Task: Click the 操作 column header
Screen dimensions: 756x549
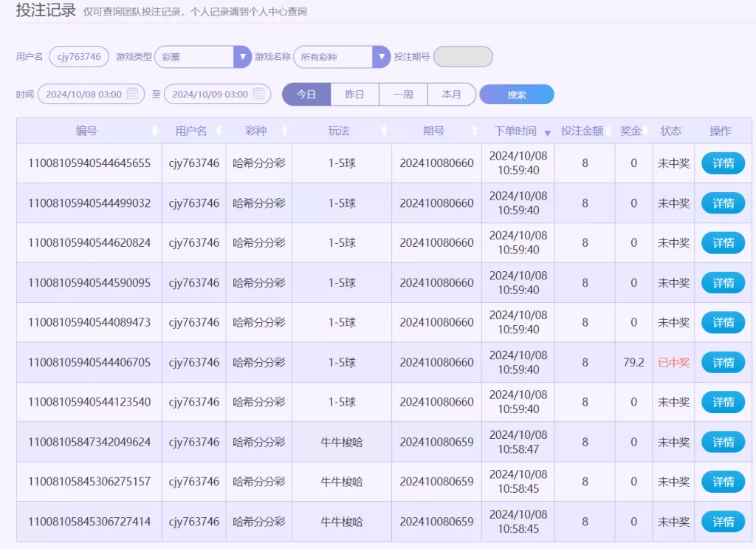Action: [x=721, y=131]
